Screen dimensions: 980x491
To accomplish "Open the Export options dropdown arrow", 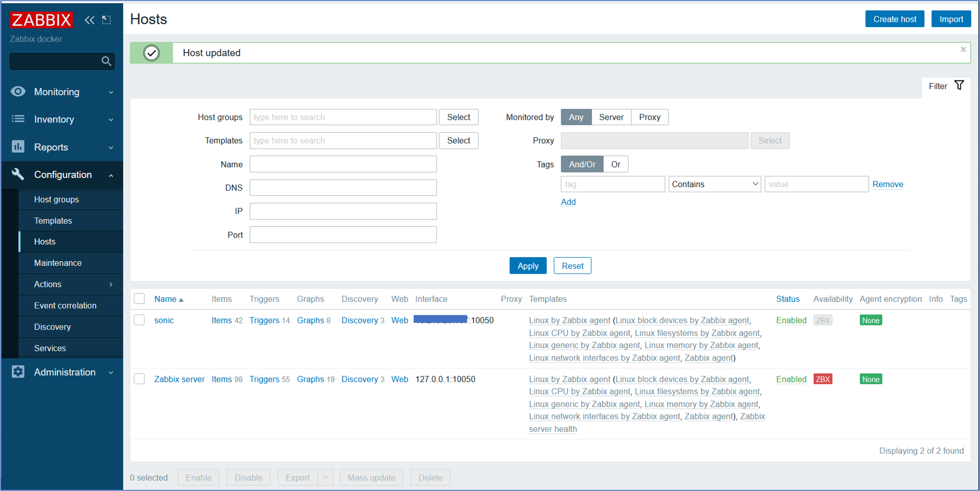I will point(325,477).
